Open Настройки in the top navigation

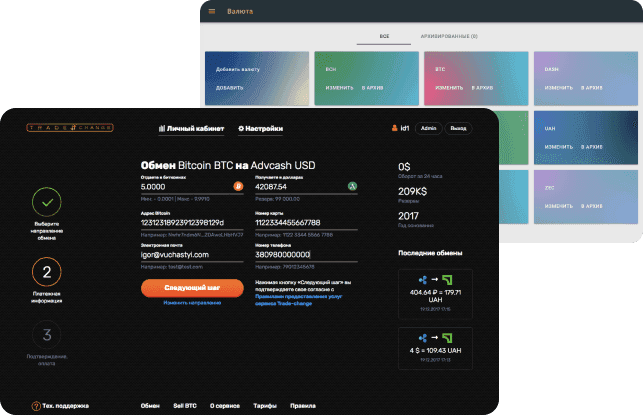pyautogui.click(x=260, y=129)
